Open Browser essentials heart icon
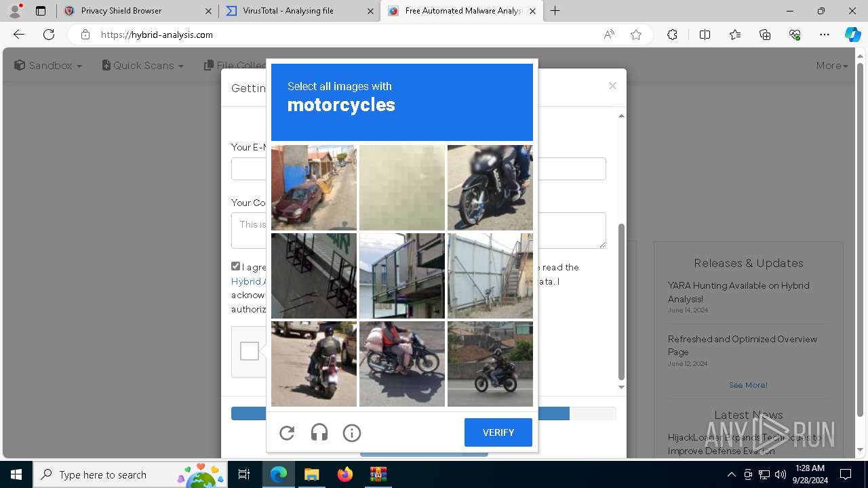 click(795, 35)
